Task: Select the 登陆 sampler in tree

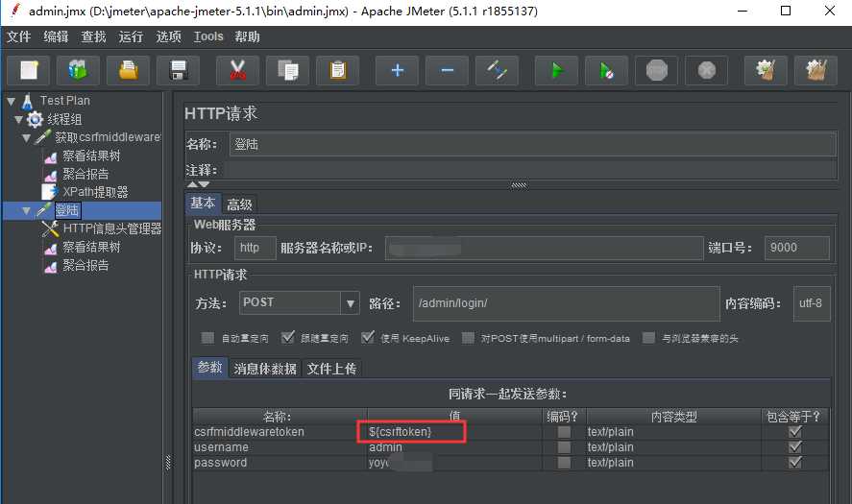Action: [x=67, y=210]
